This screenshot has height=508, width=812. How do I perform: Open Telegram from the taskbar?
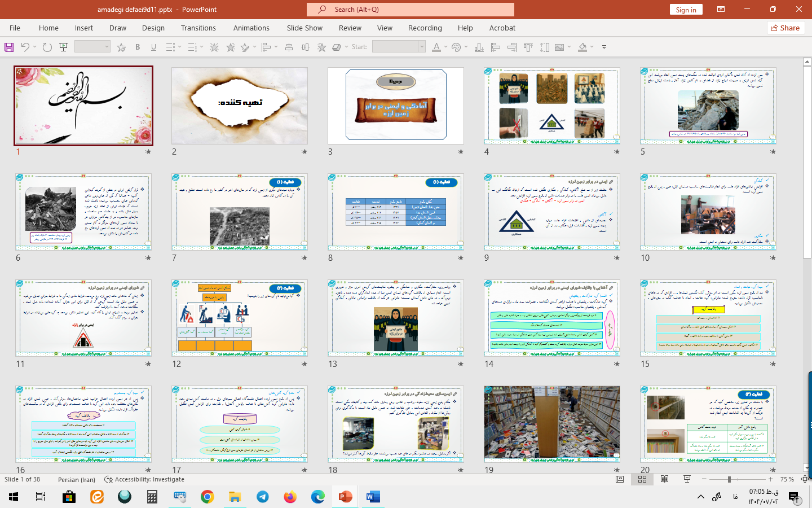(x=263, y=497)
